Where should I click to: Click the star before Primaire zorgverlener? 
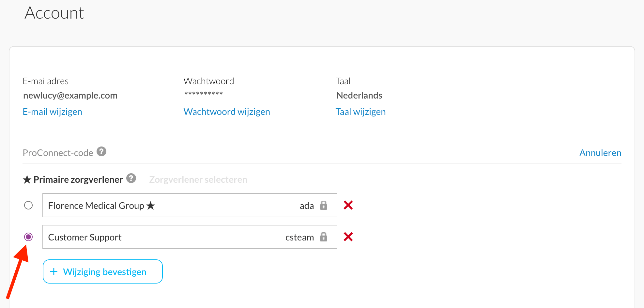coord(27,180)
